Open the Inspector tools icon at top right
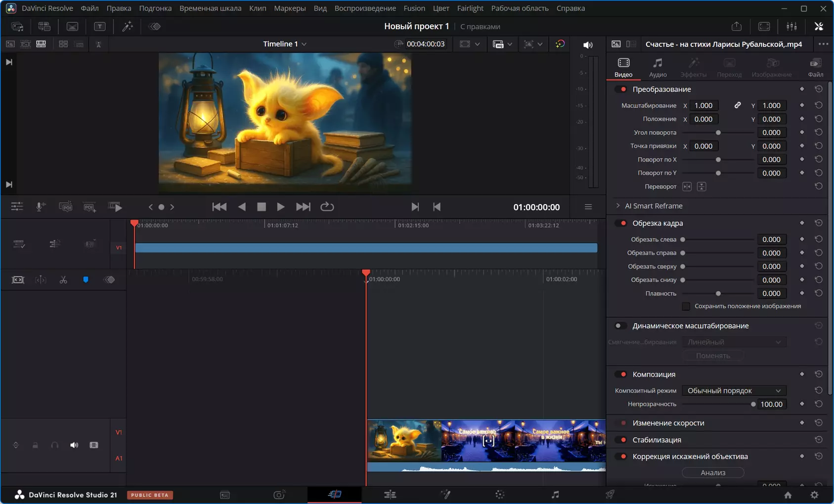 pos(819,27)
